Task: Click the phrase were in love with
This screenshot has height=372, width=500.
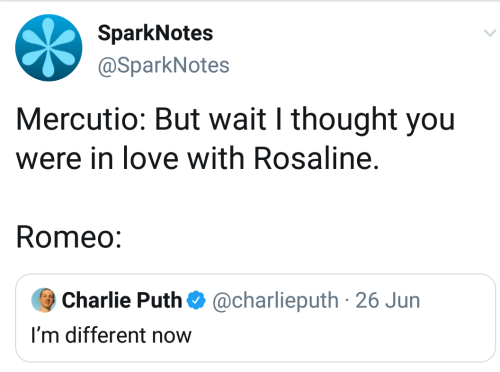Action: point(130,158)
